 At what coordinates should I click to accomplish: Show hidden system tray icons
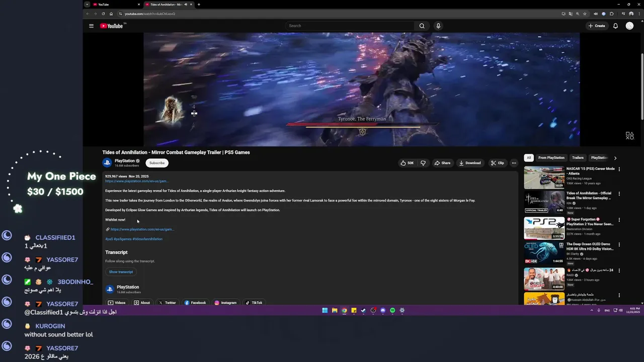coord(592,310)
